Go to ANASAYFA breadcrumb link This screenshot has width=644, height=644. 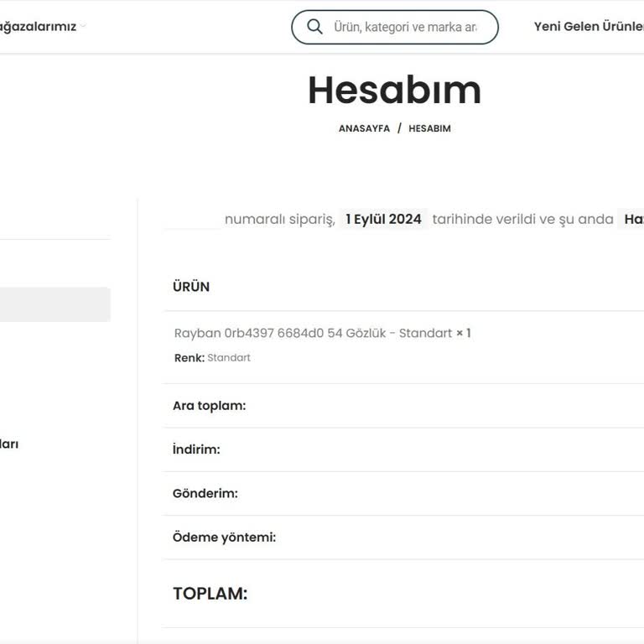(x=364, y=128)
